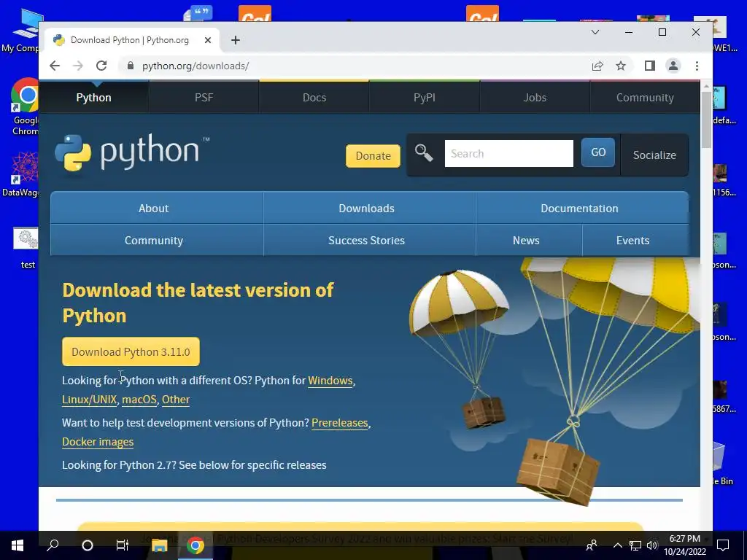Open the Chrome profile avatar
This screenshot has height=560, width=747.
pyautogui.click(x=673, y=66)
